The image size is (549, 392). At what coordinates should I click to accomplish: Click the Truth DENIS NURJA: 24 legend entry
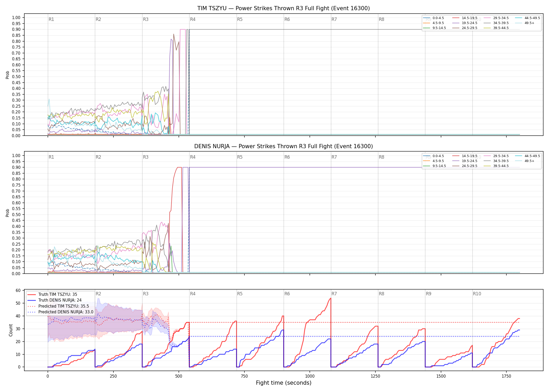point(54,300)
